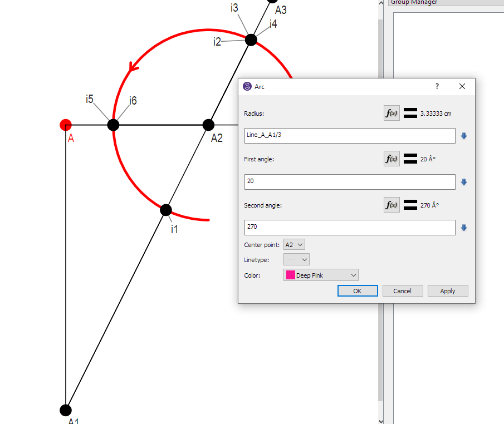Click the A3 point label
Image resolution: width=504 pixels, height=424 pixels.
281,10
